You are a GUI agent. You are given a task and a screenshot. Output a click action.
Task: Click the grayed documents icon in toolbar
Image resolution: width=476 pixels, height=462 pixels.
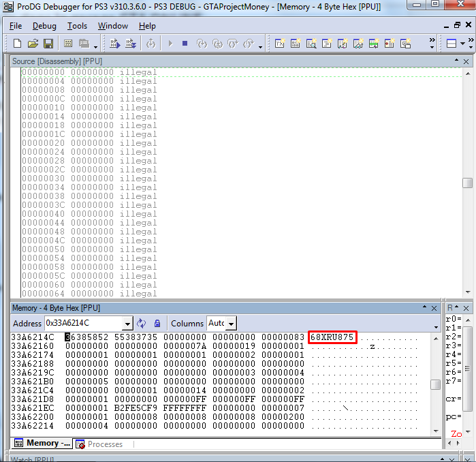tap(84, 44)
